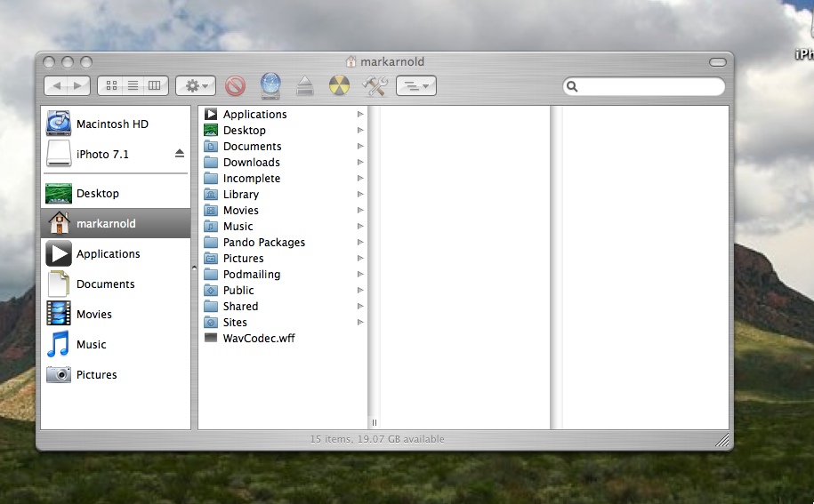Click the markarnold title bar house icon
The width and height of the screenshot is (814, 504).
pyautogui.click(x=351, y=61)
